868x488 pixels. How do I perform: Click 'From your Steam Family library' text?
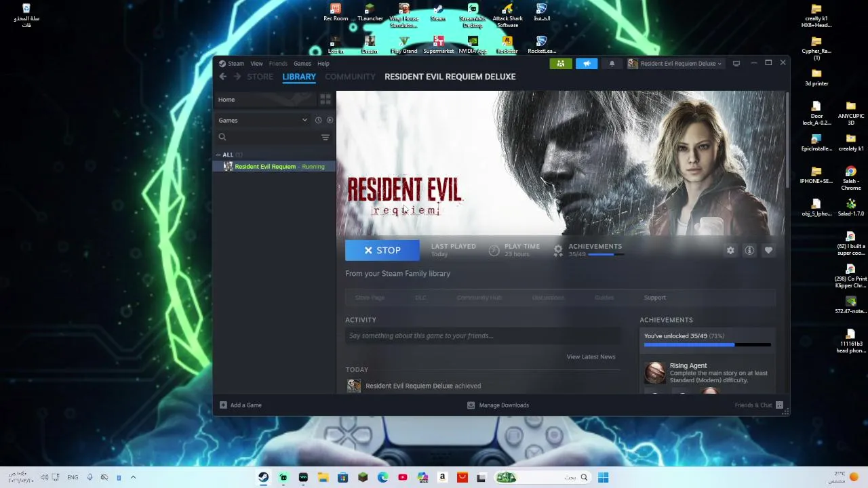(x=397, y=274)
